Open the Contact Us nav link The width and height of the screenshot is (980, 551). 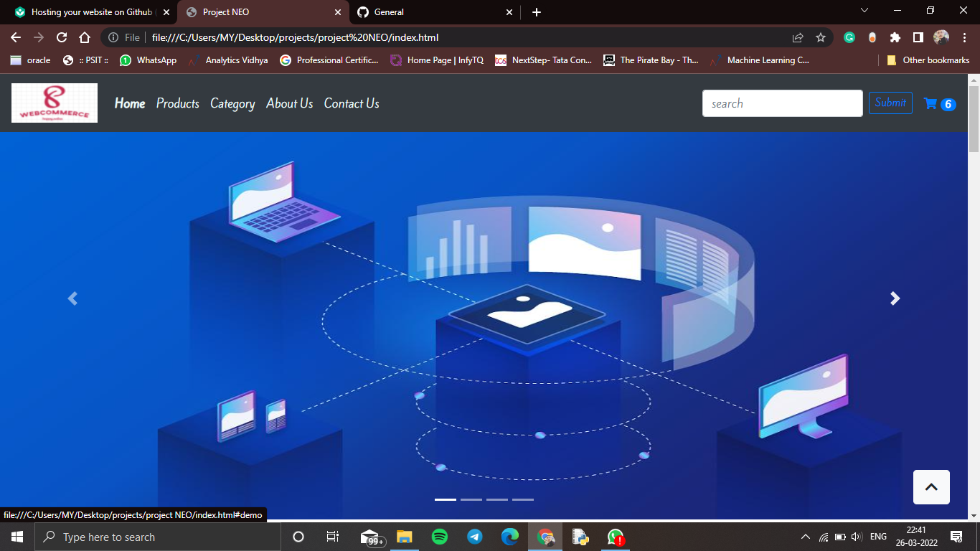pyautogui.click(x=352, y=103)
